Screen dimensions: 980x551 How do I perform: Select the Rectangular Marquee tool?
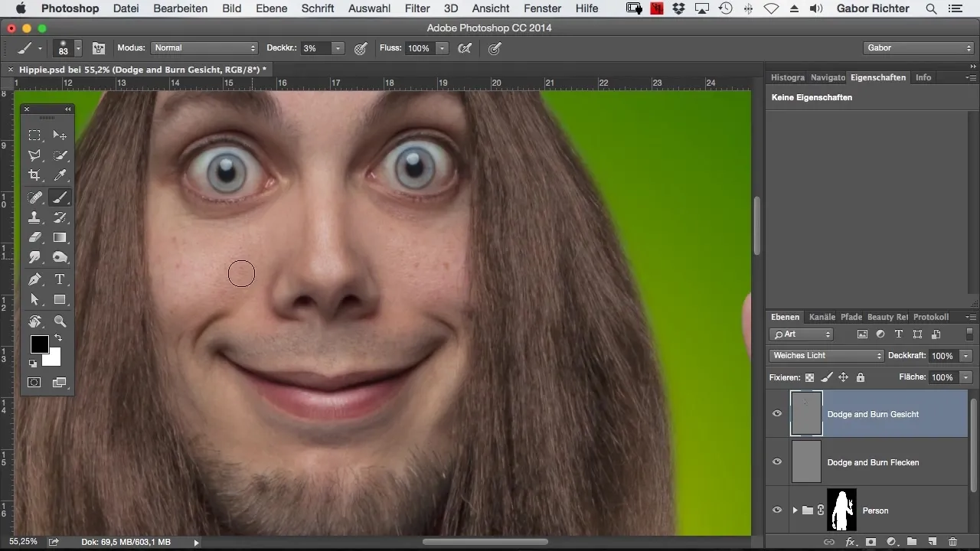[x=34, y=135]
